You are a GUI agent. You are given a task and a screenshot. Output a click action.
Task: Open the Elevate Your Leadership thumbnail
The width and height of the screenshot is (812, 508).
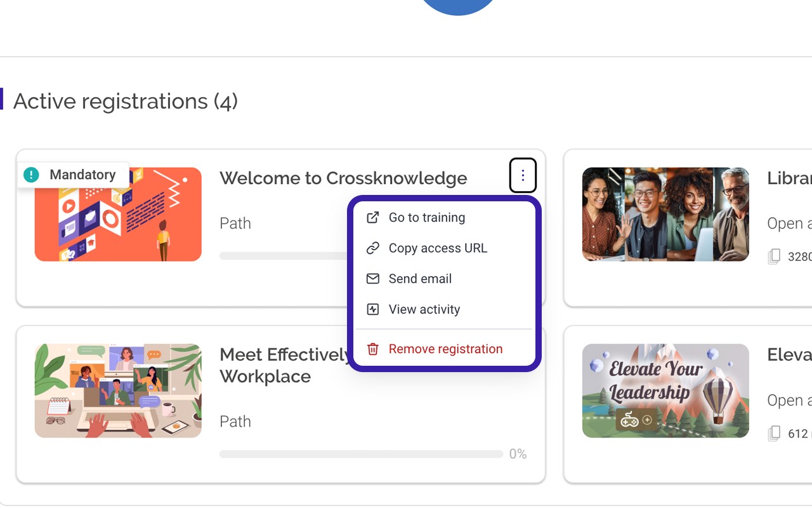[x=665, y=391]
